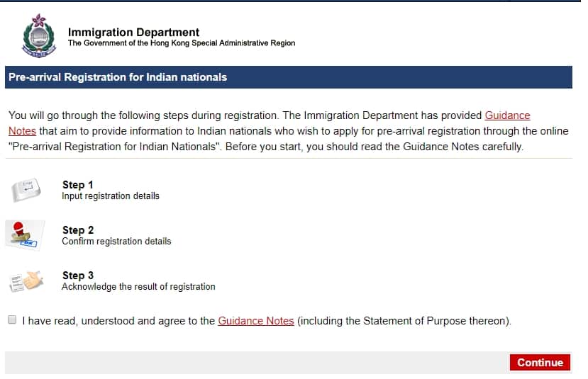Image resolution: width=588 pixels, height=379 pixels.
Task: Open Guidance Notes link in the intro paragraph
Action: pyautogui.click(x=507, y=115)
